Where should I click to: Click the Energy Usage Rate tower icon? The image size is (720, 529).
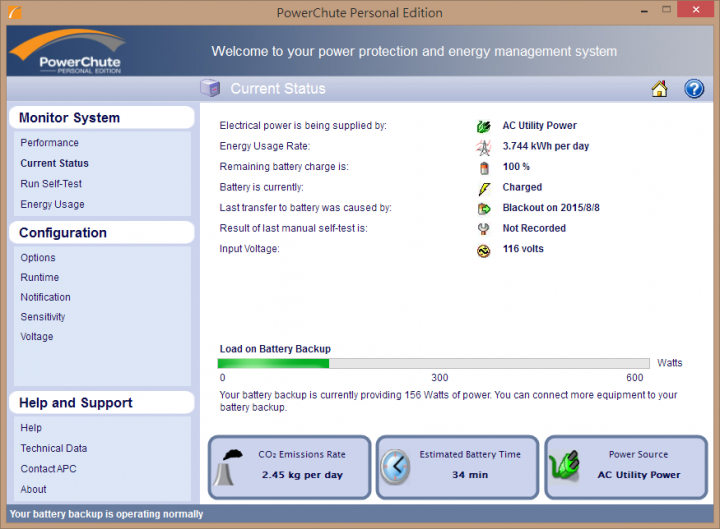coord(484,147)
